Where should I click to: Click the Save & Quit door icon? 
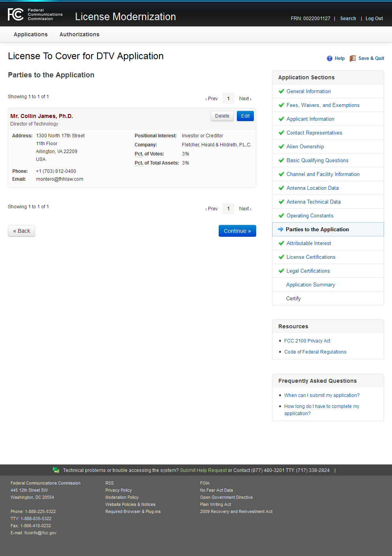[x=353, y=58]
